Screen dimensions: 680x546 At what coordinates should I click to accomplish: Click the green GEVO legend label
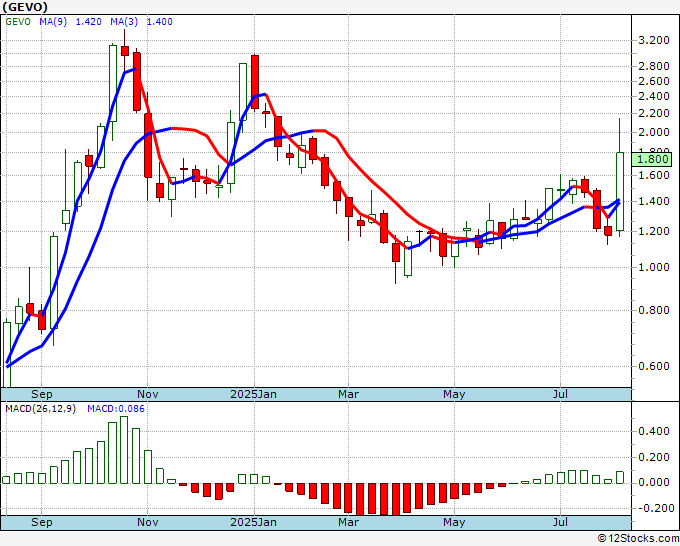(x=18, y=22)
